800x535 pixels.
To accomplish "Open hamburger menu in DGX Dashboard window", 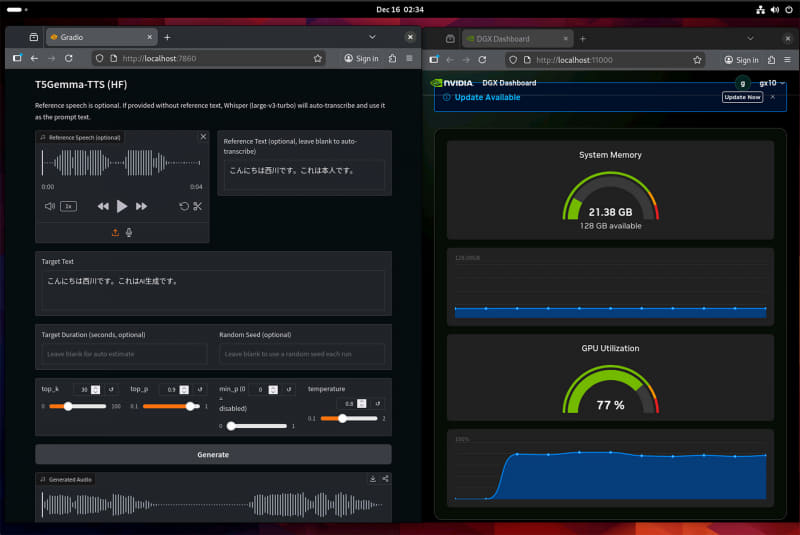I will 787,60.
